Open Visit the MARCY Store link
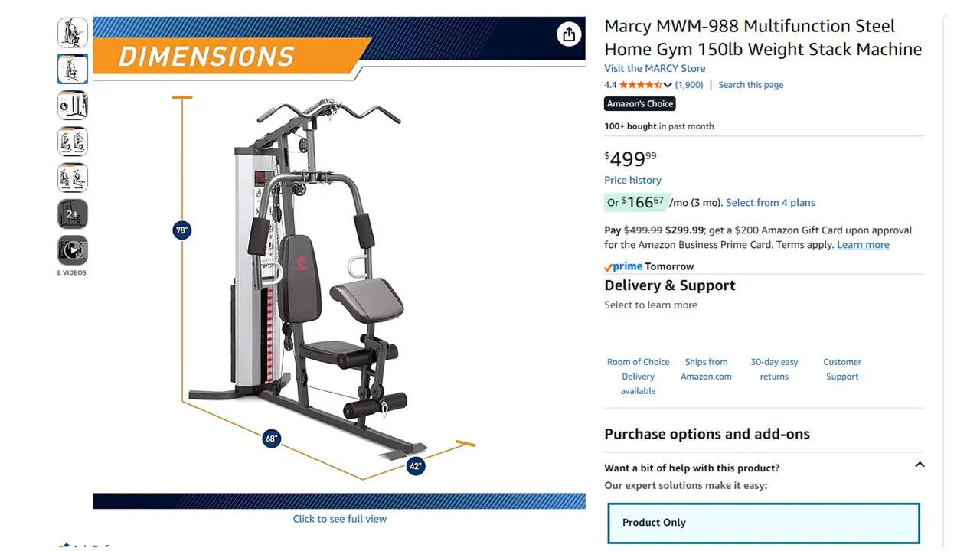The height and width of the screenshot is (551, 980). (x=655, y=68)
